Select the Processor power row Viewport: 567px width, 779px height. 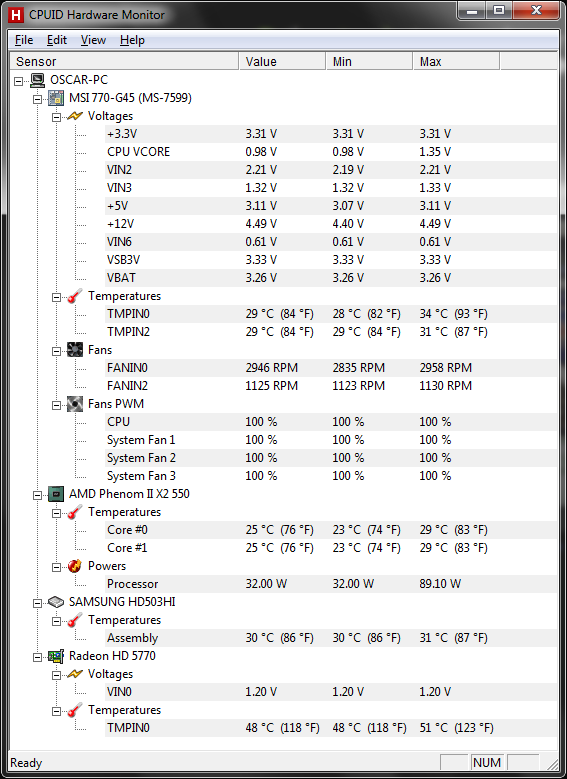pos(331,584)
